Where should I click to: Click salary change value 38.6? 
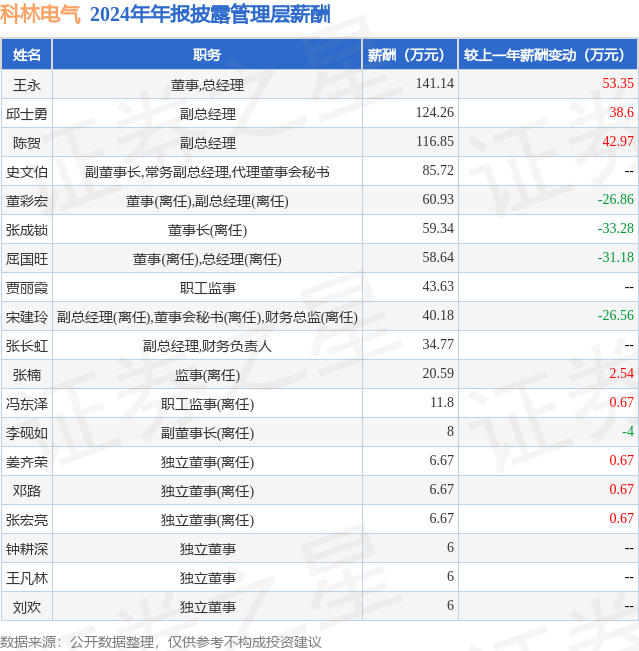click(621, 113)
